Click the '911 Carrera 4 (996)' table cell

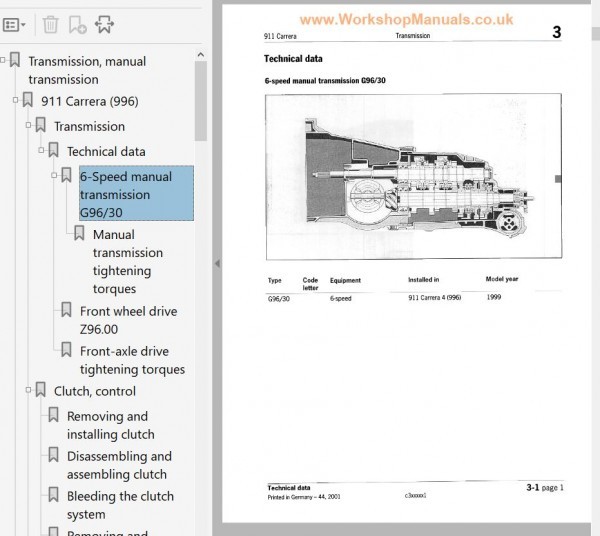click(434, 297)
